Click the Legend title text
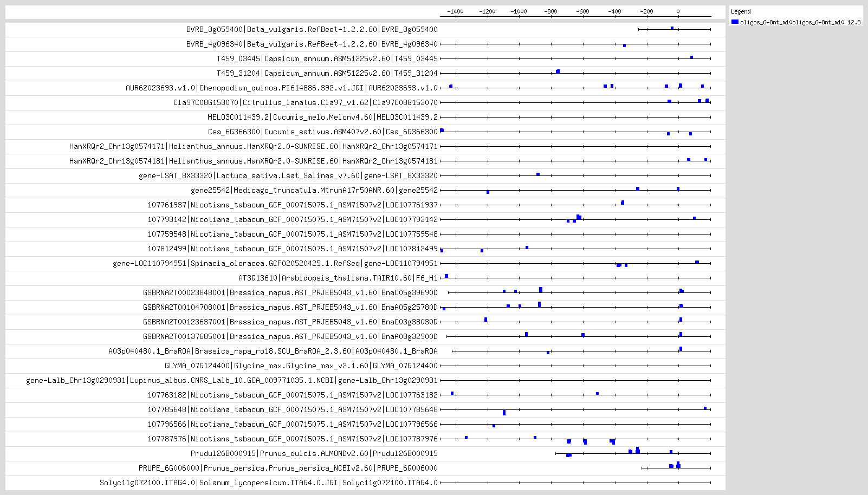 pos(741,11)
